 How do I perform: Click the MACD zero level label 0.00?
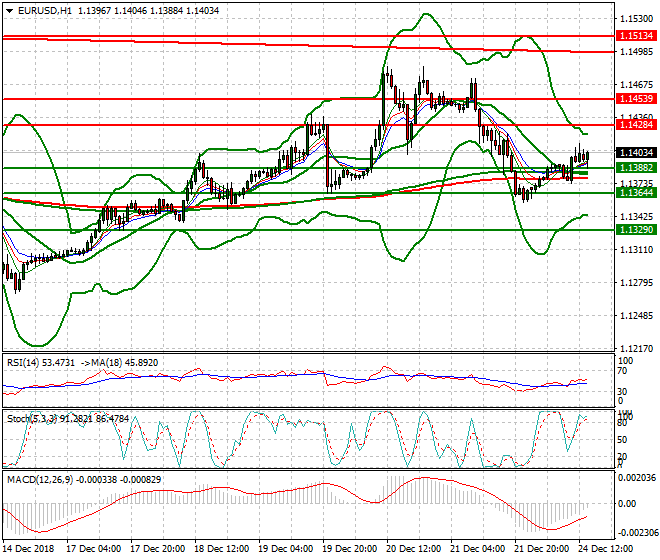627,504
